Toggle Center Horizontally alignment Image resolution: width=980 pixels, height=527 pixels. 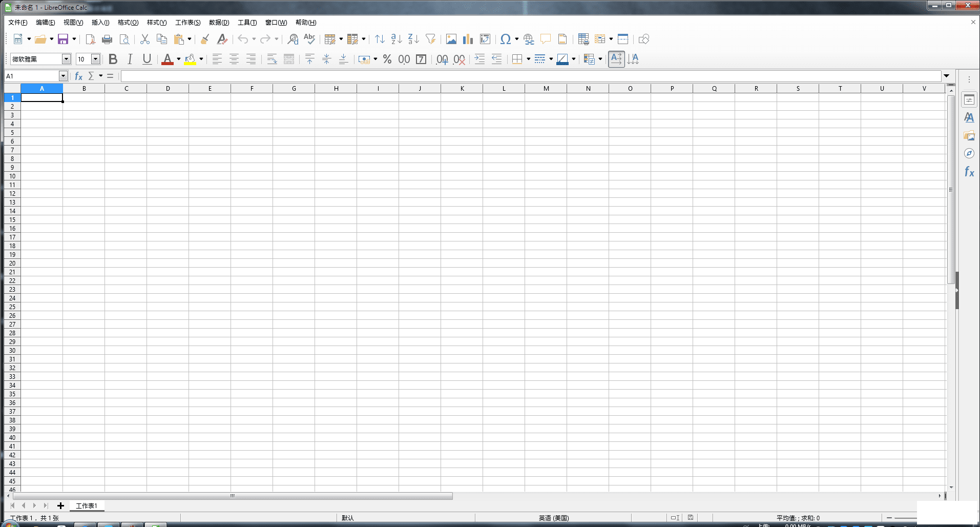pos(234,59)
